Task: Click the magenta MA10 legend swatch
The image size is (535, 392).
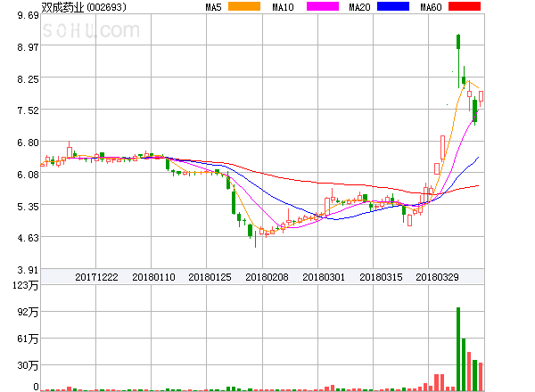Action: 323,6
